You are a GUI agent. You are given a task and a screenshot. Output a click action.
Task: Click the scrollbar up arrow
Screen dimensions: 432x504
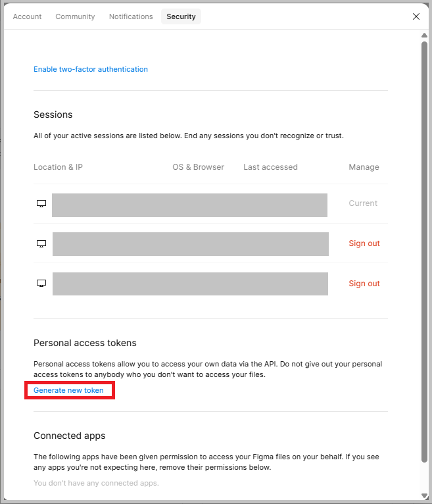point(424,35)
